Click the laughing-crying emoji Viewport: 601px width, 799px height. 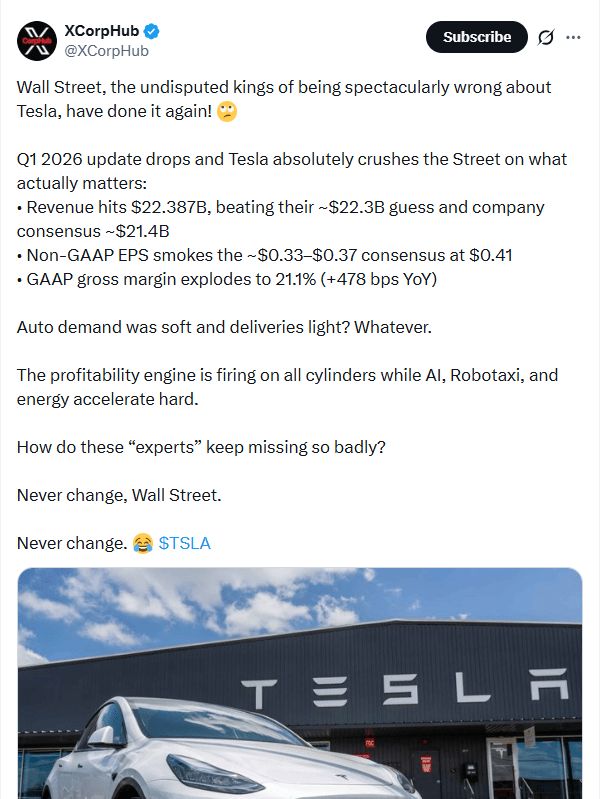pyautogui.click(x=143, y=543)
